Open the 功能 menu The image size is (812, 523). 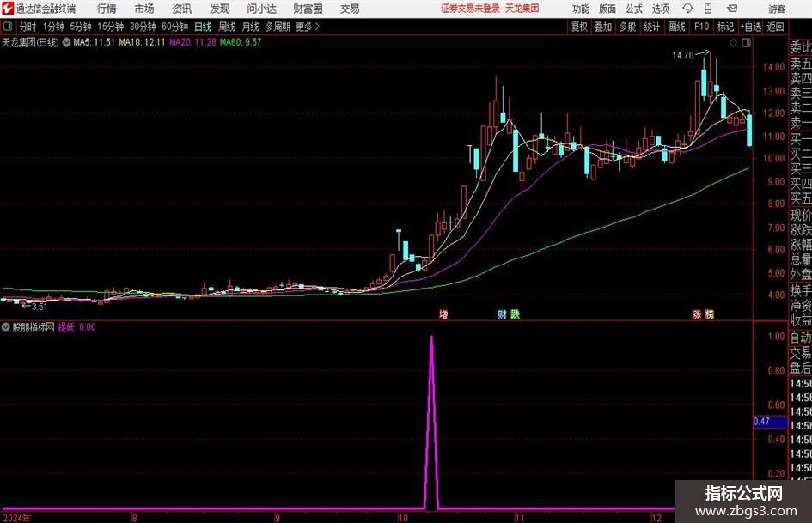tap(581, 9)
